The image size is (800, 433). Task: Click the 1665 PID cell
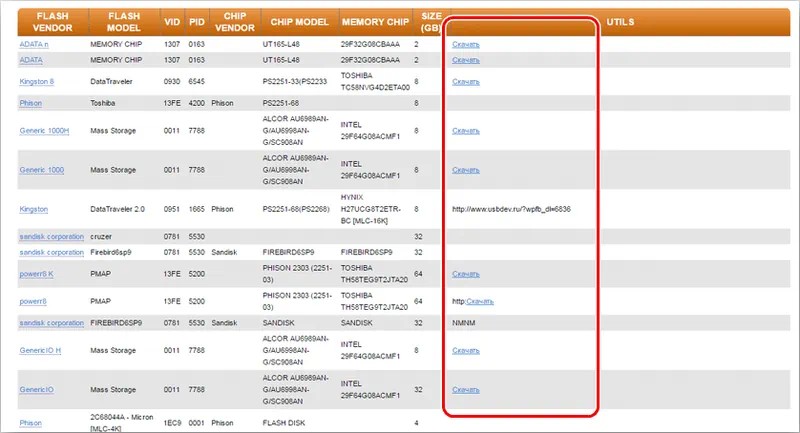pos(196,209)
